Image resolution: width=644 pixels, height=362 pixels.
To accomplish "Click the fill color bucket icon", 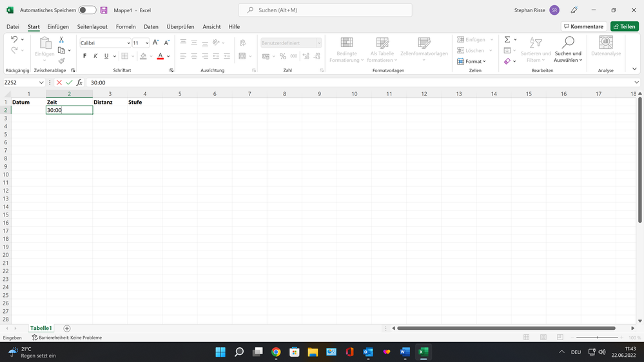I will [x=143, y=56].
